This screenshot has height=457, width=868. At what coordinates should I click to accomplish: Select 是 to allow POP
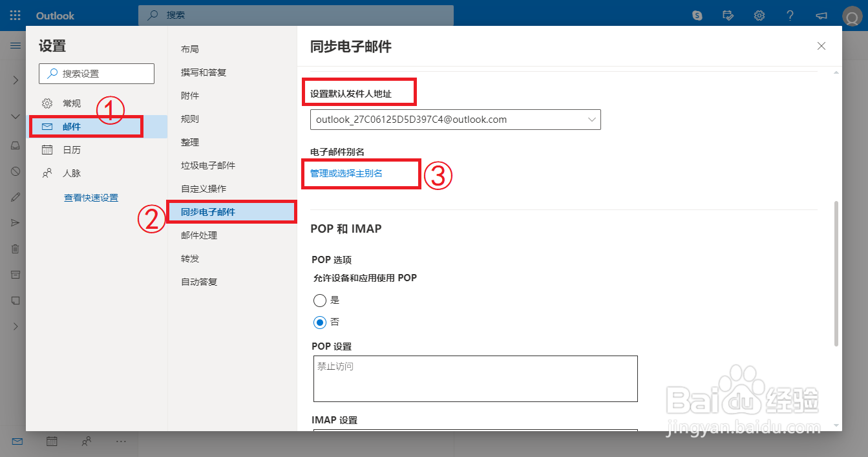coord(319,300)
